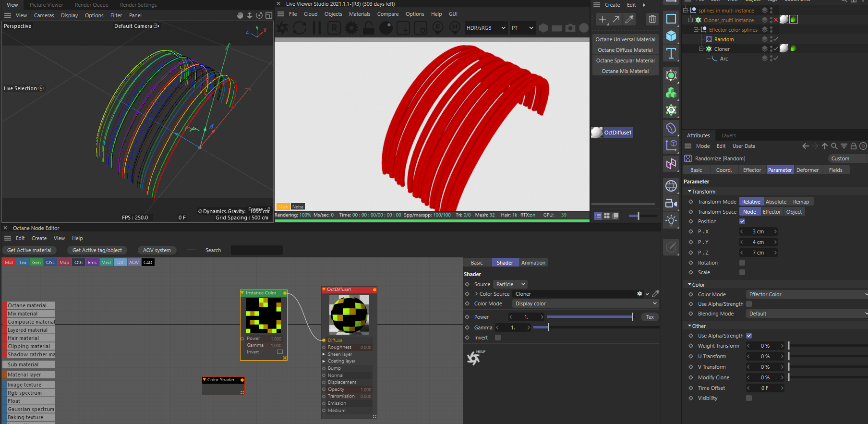Restart the Live Viewer render with the refresh icon
The height and width of the screenshot is (424, 868).
coord(300,28)
